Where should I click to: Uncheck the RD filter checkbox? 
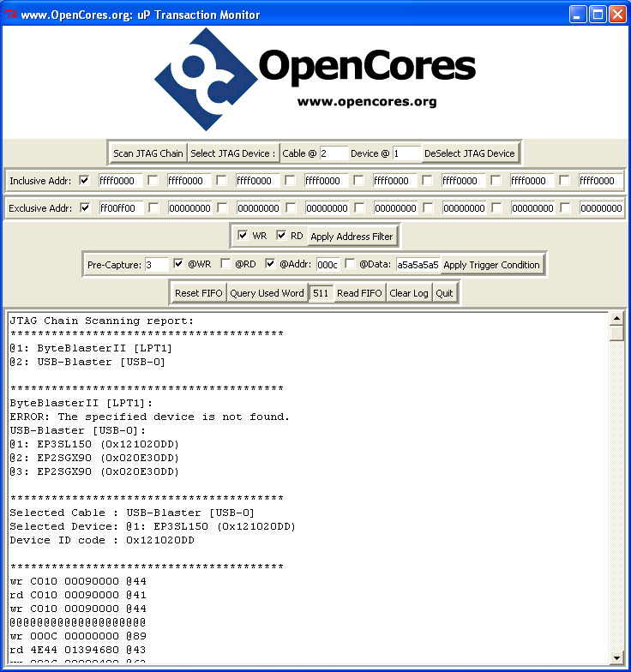281,236
